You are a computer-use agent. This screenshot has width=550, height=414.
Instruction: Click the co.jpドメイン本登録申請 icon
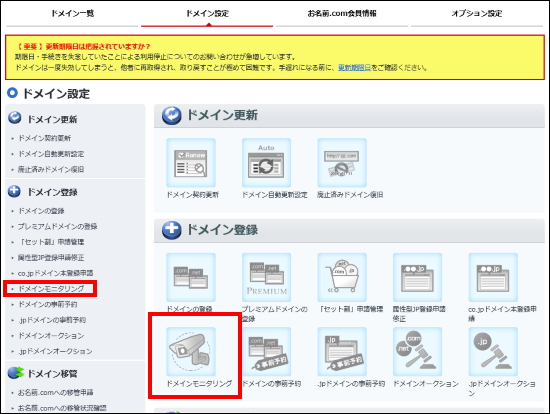click(x=493, y=277)
